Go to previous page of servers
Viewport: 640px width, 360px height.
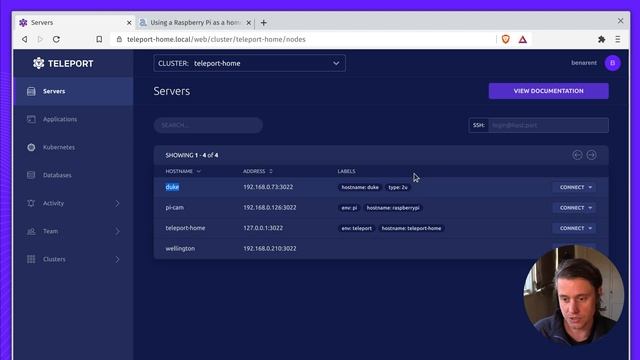[577, 155]
